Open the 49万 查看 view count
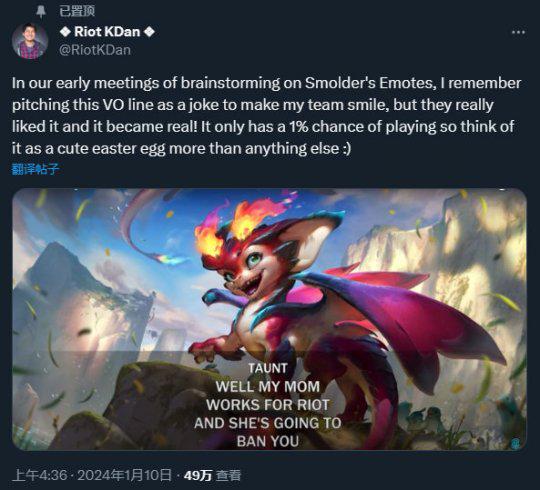This screenshot has height=490, width=540. tap(212, 476)
